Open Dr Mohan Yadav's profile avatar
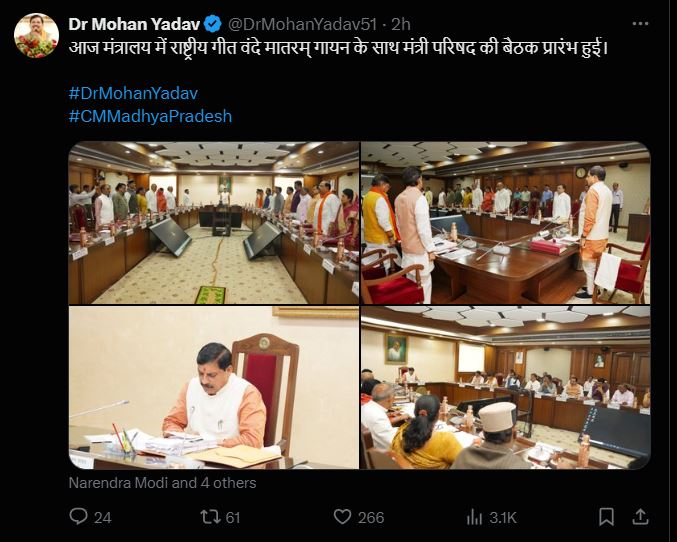The width and height of the screenshot is (677, 542). [36, 35]
